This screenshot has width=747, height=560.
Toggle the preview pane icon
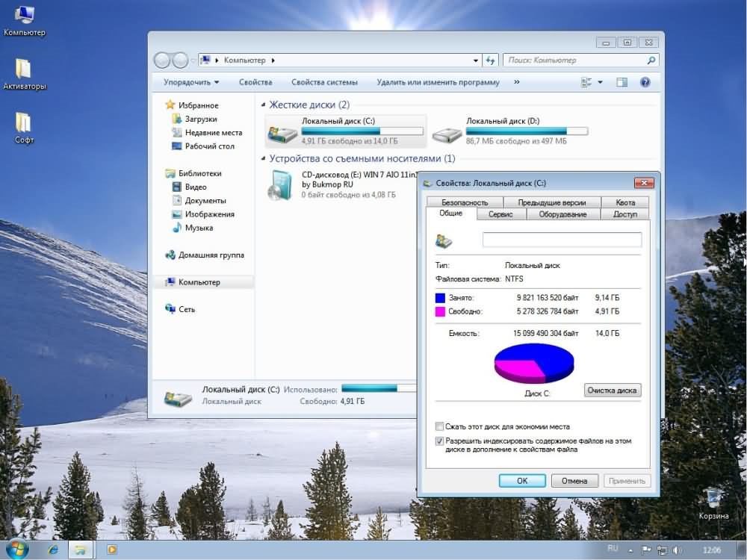tap(622, 82)
